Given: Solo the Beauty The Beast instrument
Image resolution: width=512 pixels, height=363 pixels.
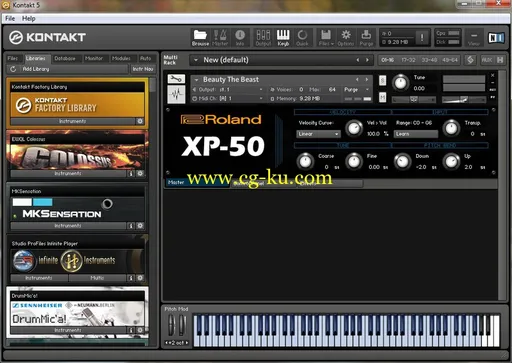Looking at the screenshot, I should (x=383, y=80).
